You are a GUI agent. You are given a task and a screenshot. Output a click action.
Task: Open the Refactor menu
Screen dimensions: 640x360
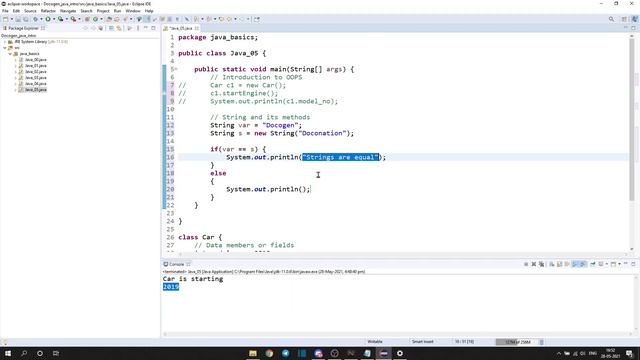[x=48, y=11]
